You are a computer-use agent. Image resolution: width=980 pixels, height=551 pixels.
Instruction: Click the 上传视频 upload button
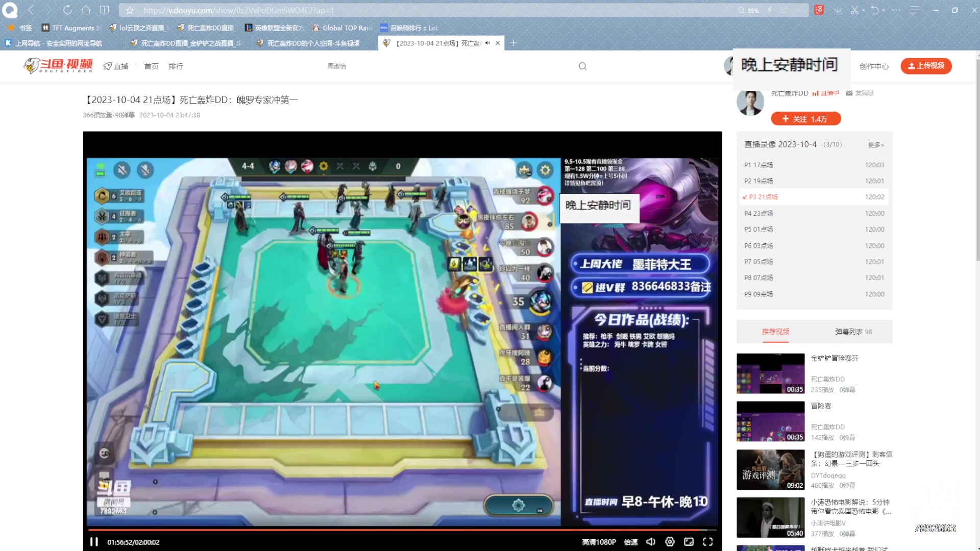[x=926, y=66]
